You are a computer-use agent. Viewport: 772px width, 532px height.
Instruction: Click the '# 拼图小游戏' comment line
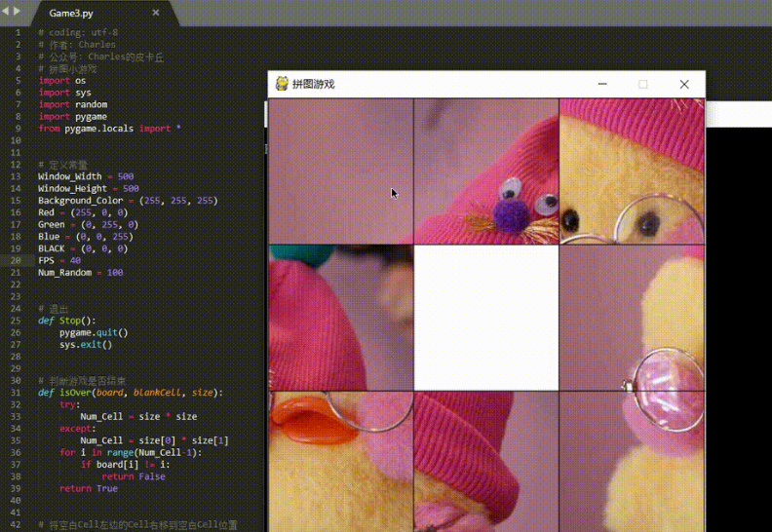(x=67, y=68)
